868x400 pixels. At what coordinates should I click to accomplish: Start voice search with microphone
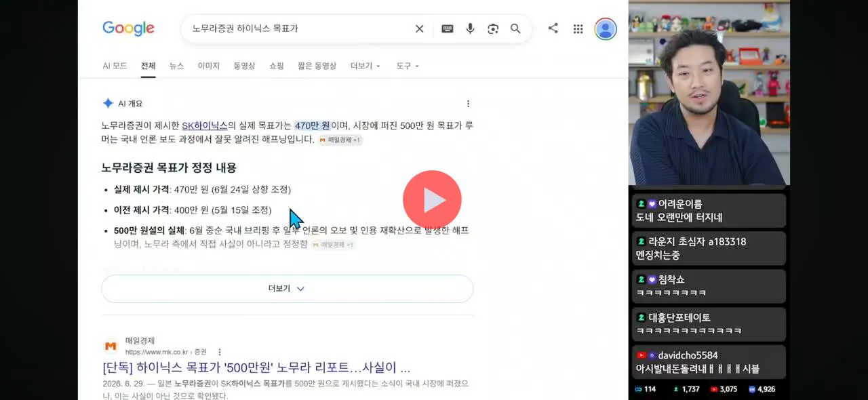click(x=470, y=28)
